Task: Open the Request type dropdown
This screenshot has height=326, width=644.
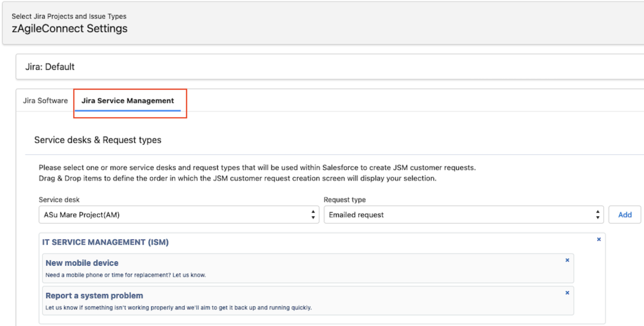Action: pyautogui.click(x=461, y=215)
